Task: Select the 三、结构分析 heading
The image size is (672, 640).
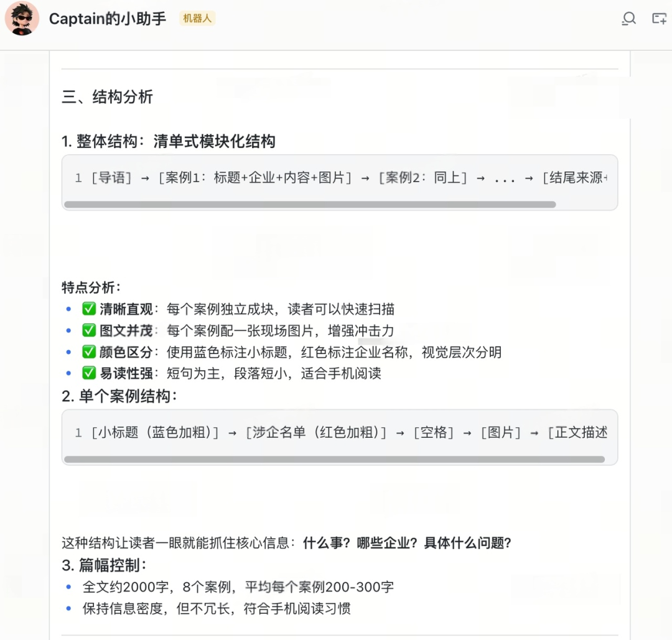Action: pos(108,97)
